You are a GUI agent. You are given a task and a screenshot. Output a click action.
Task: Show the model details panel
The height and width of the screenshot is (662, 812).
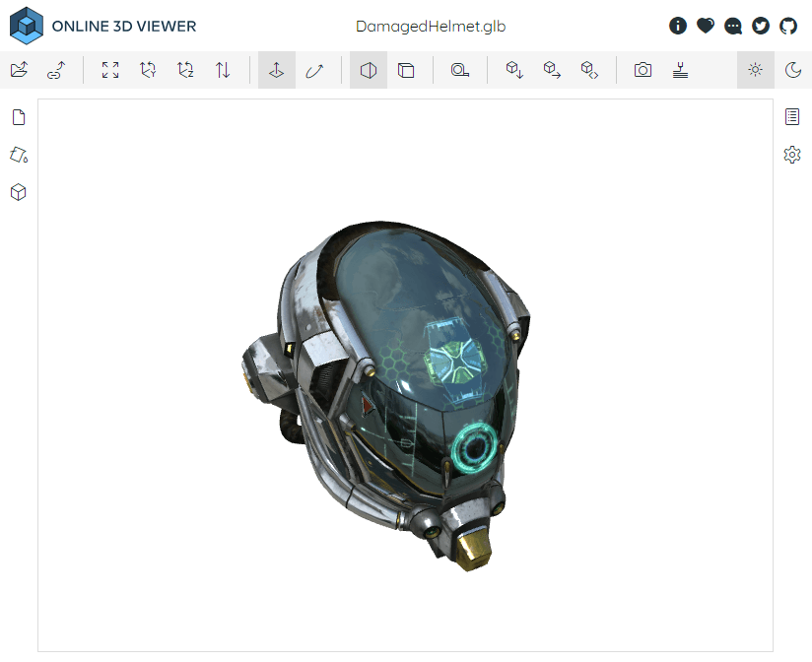[x=792, y=116]
